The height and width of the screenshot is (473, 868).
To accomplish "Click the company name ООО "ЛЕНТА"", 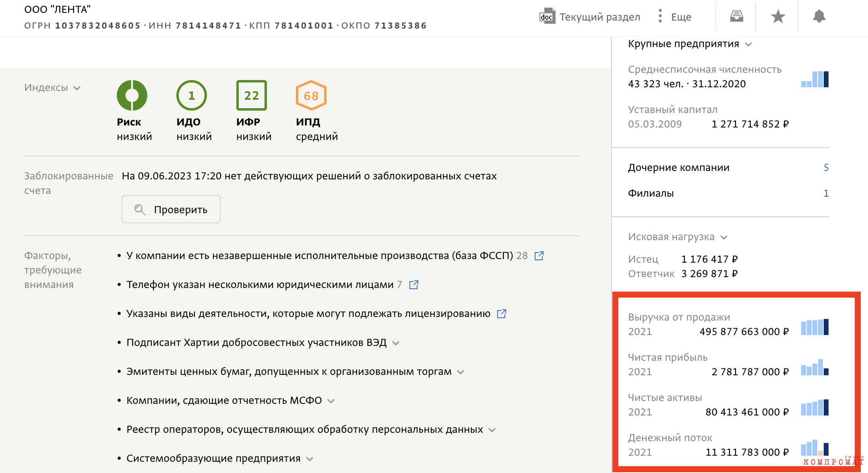I will 58,10.
